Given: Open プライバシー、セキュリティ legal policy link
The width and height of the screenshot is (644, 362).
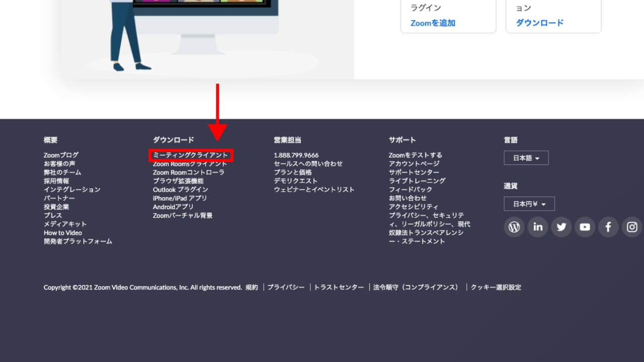Looking at the screenshot, I should tap(430, 228).
